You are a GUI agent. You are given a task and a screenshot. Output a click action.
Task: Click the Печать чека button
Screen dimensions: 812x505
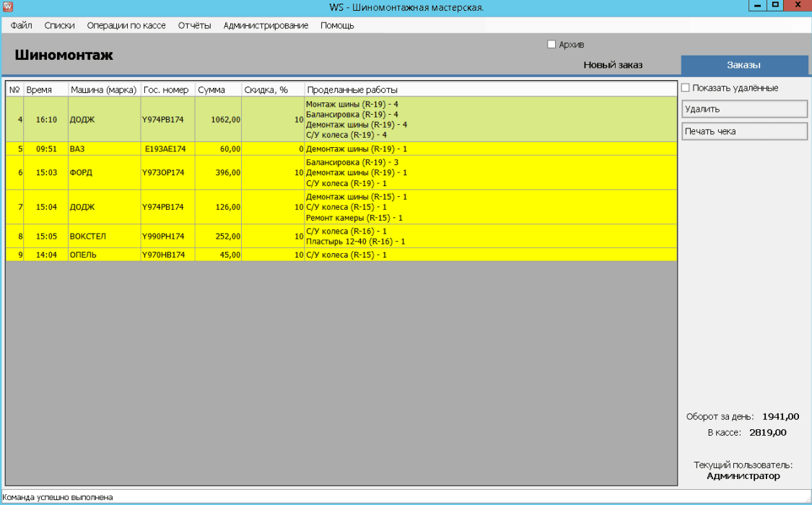click(744, 131)
